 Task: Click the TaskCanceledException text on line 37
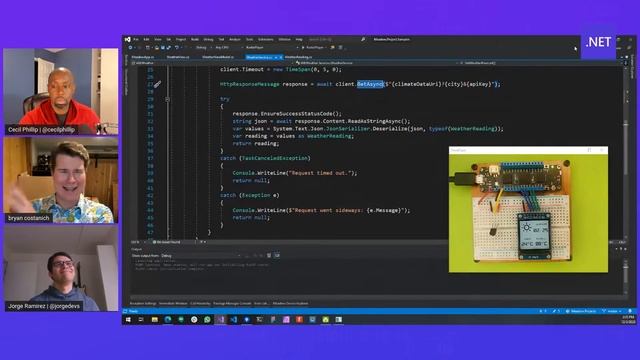(x=276, y=158)
